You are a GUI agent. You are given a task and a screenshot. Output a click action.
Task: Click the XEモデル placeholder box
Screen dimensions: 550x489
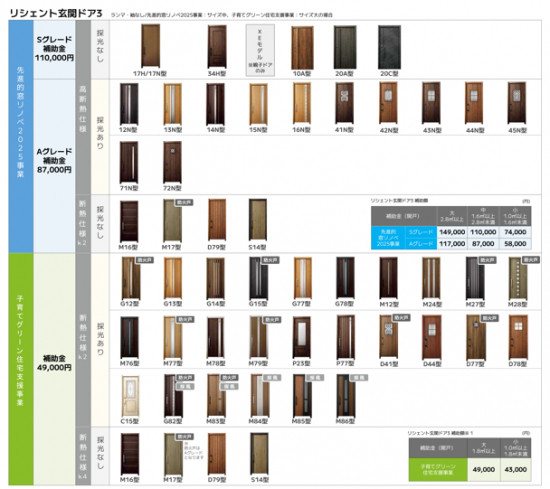tap(260, 50)
